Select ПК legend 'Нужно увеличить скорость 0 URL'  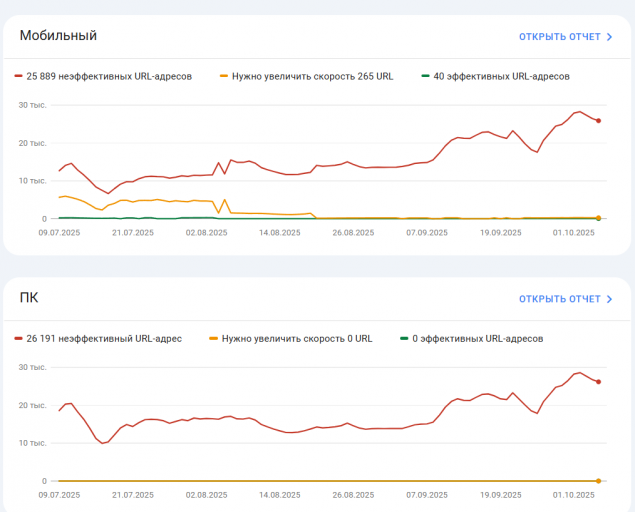click(x=297, y=339)
